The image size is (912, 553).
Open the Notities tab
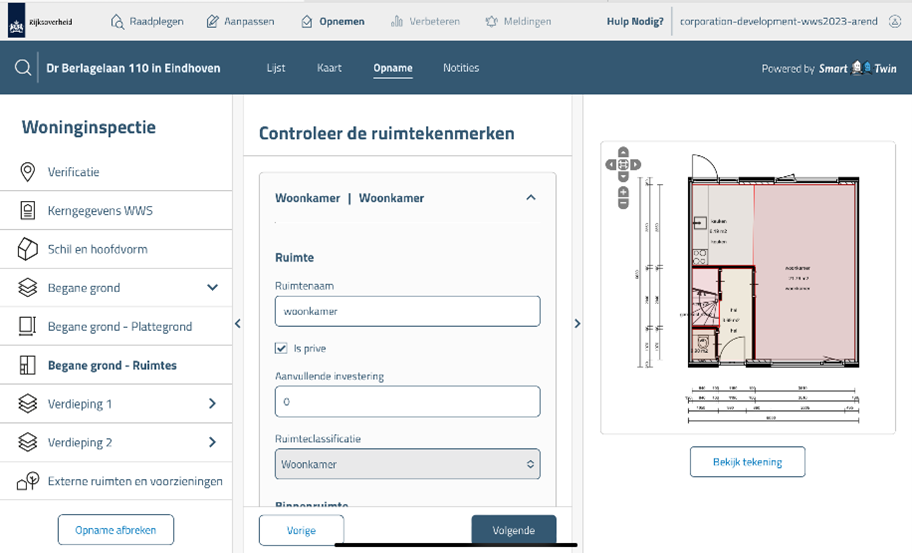[x=461, y=68]
